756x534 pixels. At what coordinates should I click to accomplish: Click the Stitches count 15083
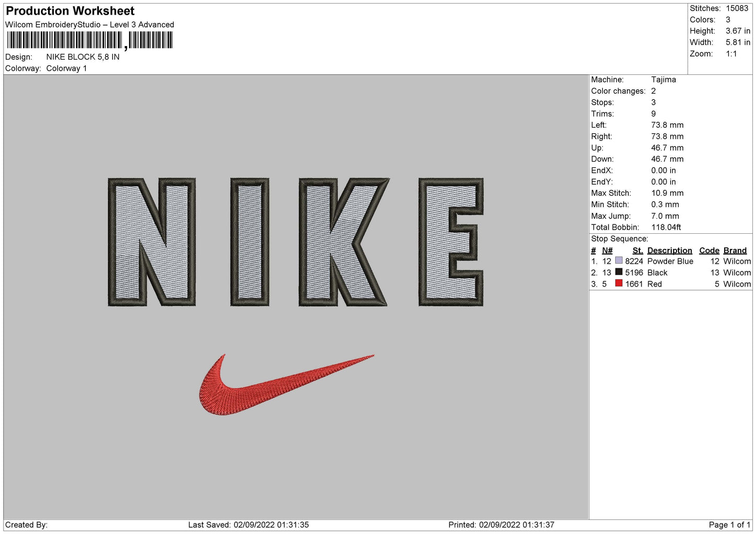[x=737, y=8]
